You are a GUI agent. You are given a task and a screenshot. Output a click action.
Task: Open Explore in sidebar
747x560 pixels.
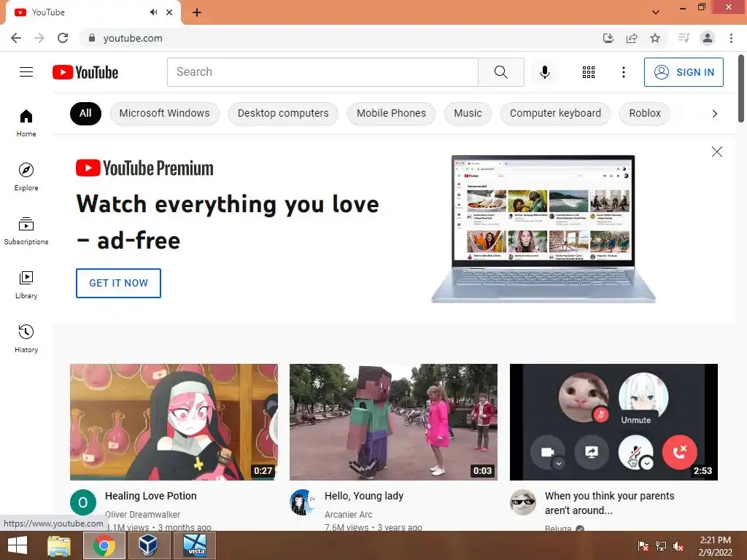tap(26, 176)
